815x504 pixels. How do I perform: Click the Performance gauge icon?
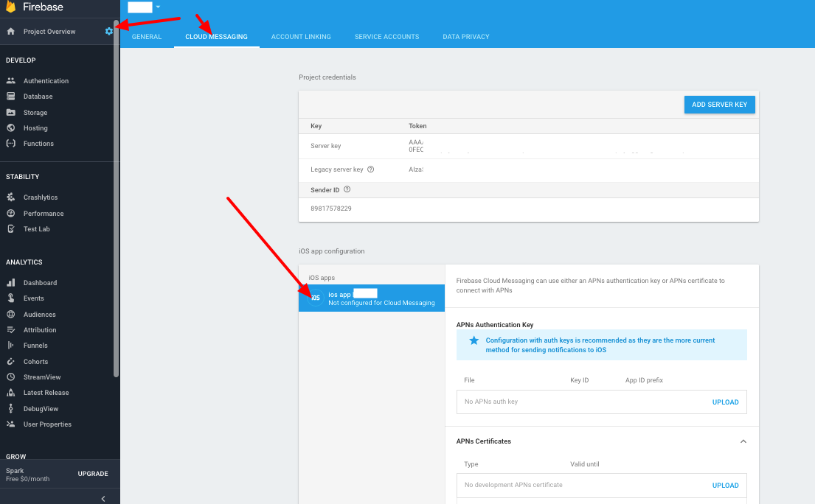[x=10, y=213]
